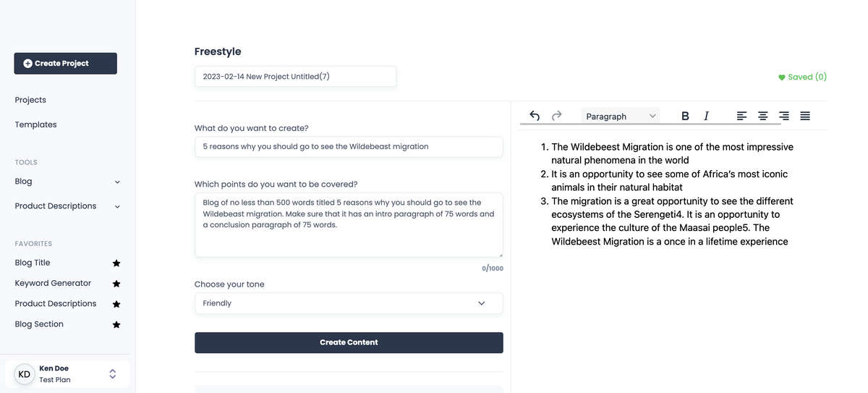
Task: Open the Paragraph style dropdown
Action: pyautogui.click(x=621, y=116)
